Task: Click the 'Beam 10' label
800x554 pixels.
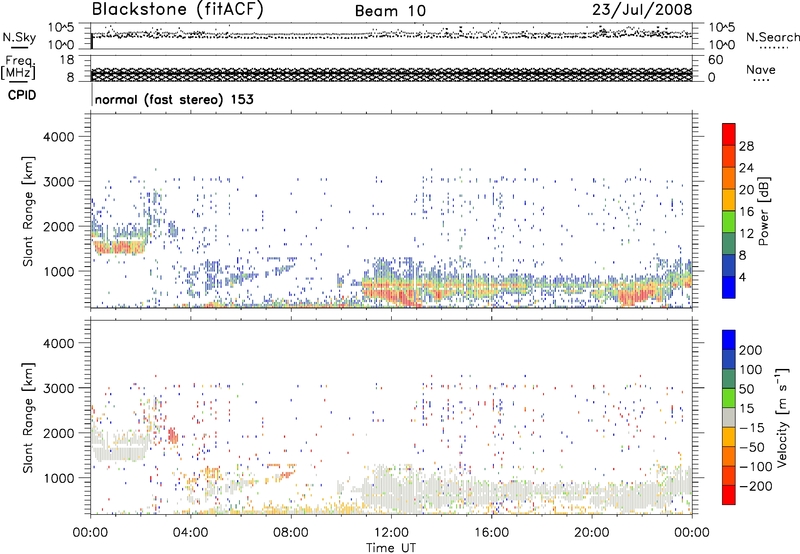Action: click(x=390, y=11)
